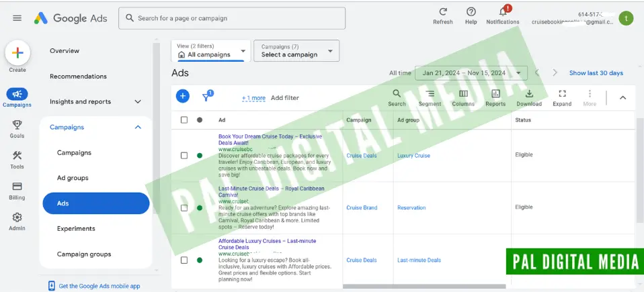Open Last-minute Deals ad group link
The height and width of the screenshot is (292, 644).
point(419,260)
